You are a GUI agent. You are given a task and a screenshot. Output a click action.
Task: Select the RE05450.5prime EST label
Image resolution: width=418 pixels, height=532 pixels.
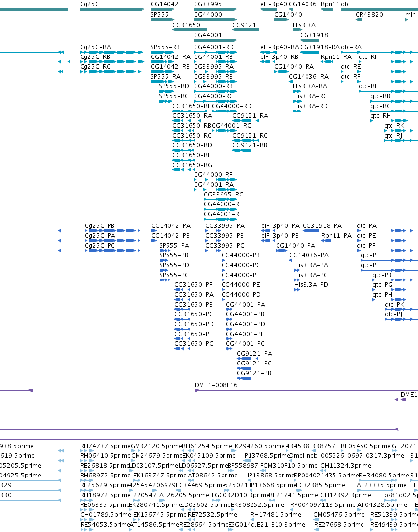click(366, 446)
